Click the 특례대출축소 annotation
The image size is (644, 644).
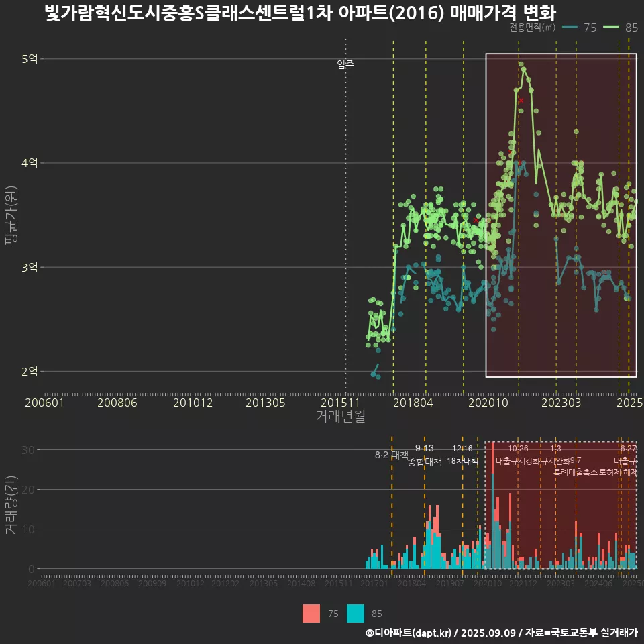pyautogui.click(x=576, y=472)
